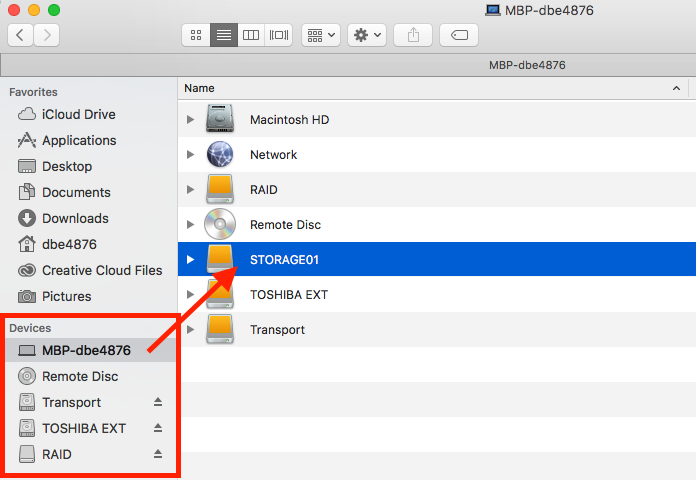Click the Edit Tags toolbar button

tap(459, 35)
